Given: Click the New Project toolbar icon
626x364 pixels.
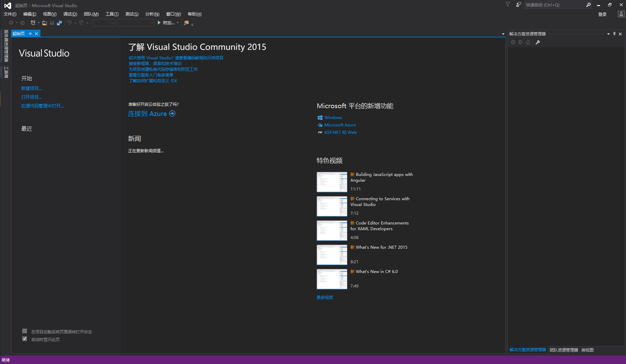Looking at the screenshot, I should [33, 23].
